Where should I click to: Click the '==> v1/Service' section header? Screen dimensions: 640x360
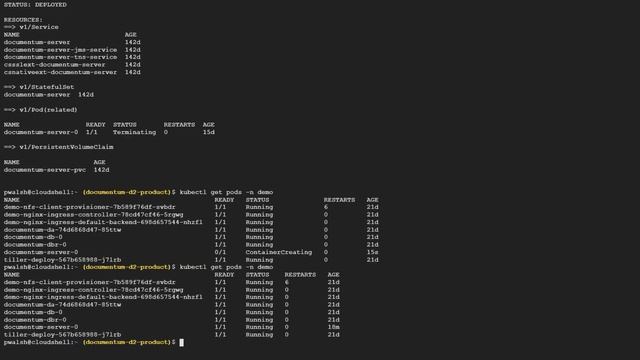[31, 27]
